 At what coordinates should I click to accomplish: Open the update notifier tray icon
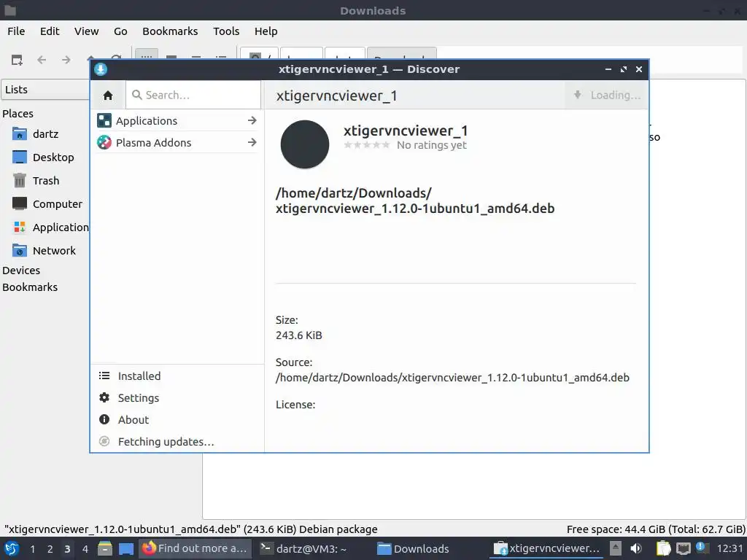pos(702,548)
